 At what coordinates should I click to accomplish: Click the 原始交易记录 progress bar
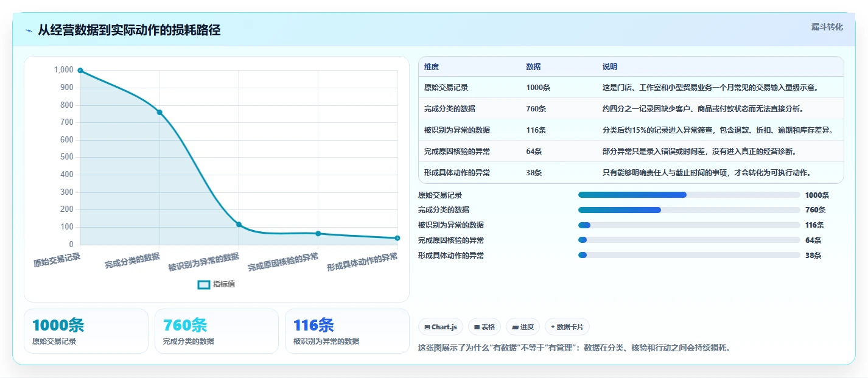(x=689, y=195)
